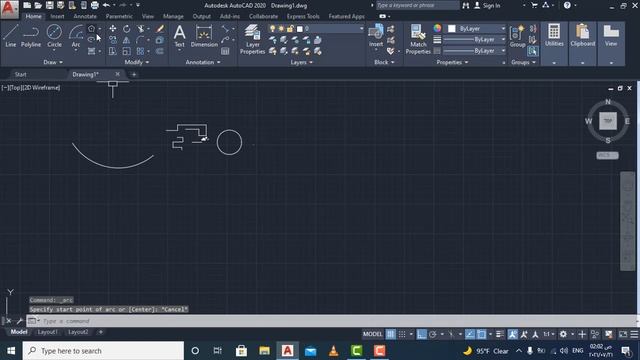The image size is (640, 360).
Task: Activate the Copy tool in Modify panel
Action: click(x=113, y=40)
